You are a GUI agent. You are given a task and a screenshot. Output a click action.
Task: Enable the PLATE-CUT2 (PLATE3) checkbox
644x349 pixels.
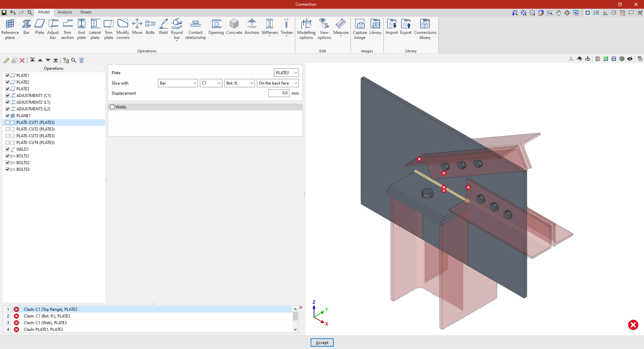tap(7, 129)
